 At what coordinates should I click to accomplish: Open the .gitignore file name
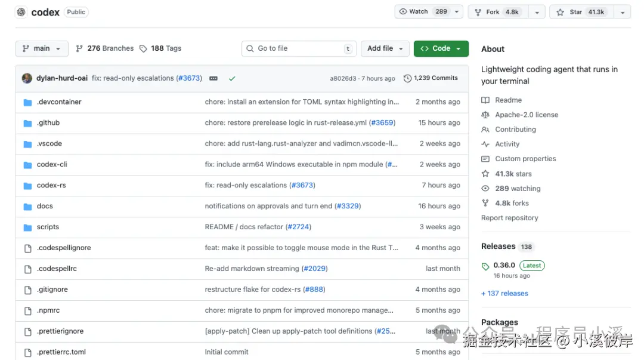(x=52, y=289)
